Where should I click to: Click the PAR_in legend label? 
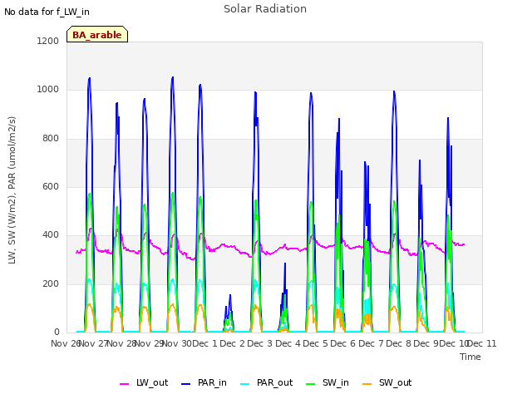[212, 382]
